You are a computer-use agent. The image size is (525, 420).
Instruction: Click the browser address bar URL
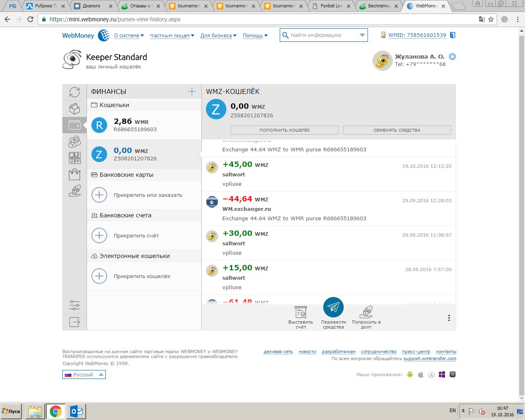pos(115,19)
